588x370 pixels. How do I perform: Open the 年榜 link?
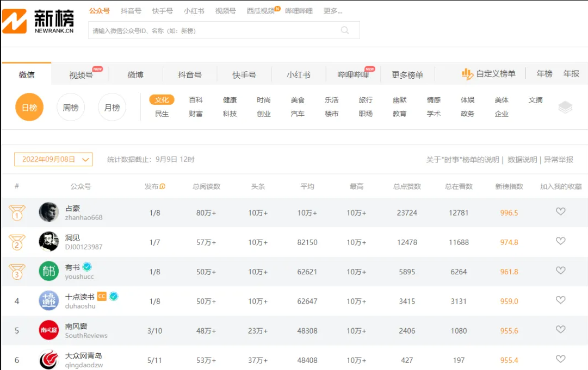coord(544,74)
